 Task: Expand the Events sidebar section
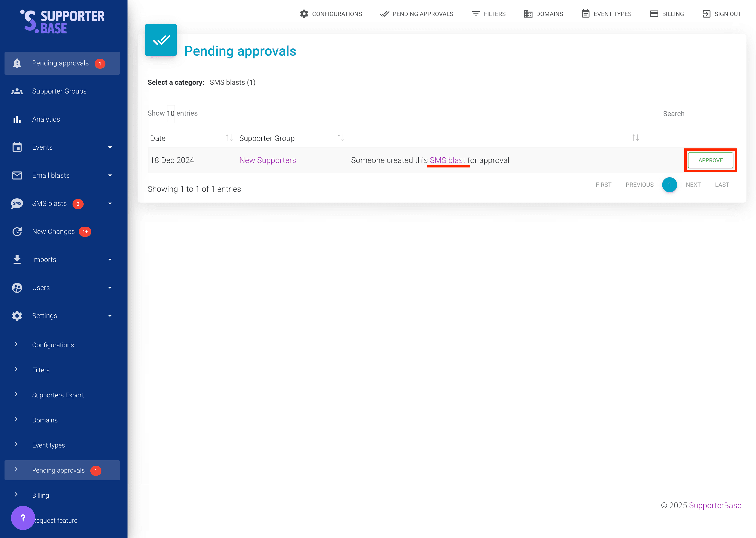coord(110,147)
